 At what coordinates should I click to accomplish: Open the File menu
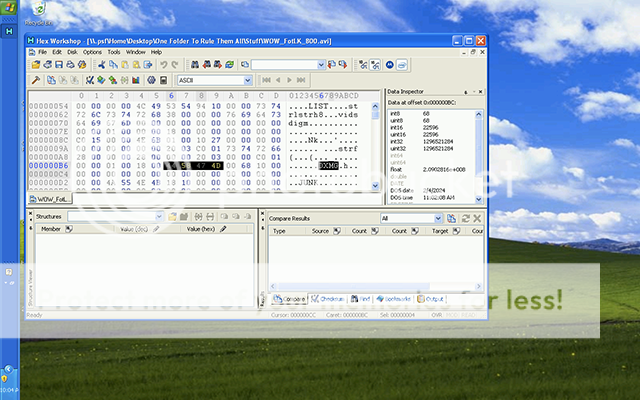(42, 52)
